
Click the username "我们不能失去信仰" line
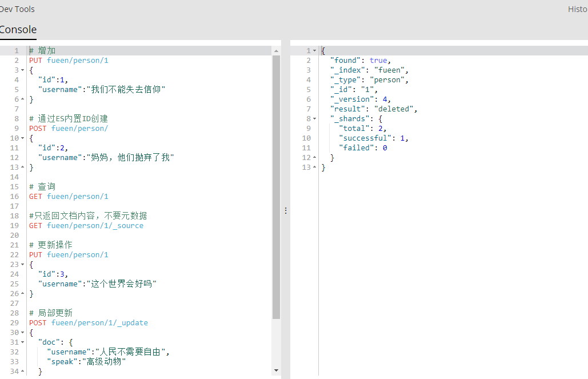(102, 89)
